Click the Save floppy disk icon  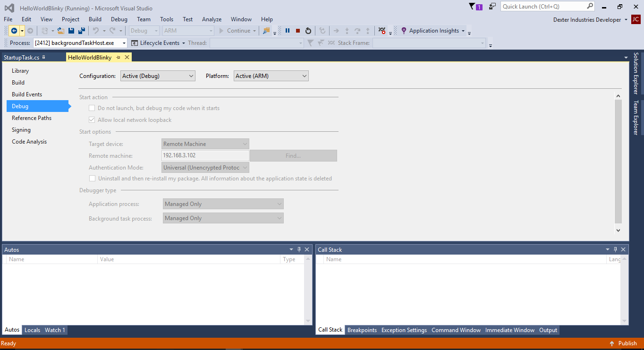pyautogui.click(x=71, y=31)
